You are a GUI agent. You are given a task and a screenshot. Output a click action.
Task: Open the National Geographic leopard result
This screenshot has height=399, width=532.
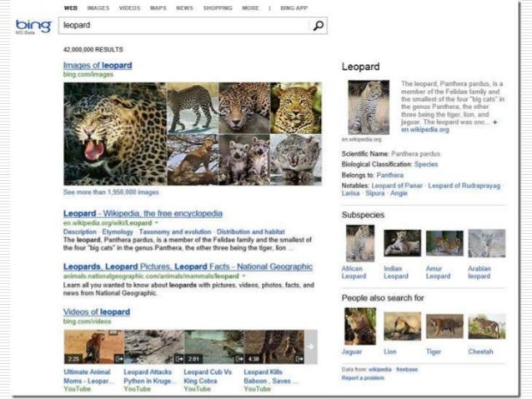[x=188, y=267]
